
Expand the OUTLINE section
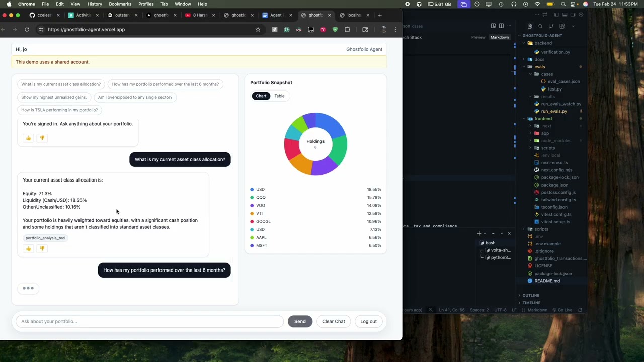click(x=531, y=295)
